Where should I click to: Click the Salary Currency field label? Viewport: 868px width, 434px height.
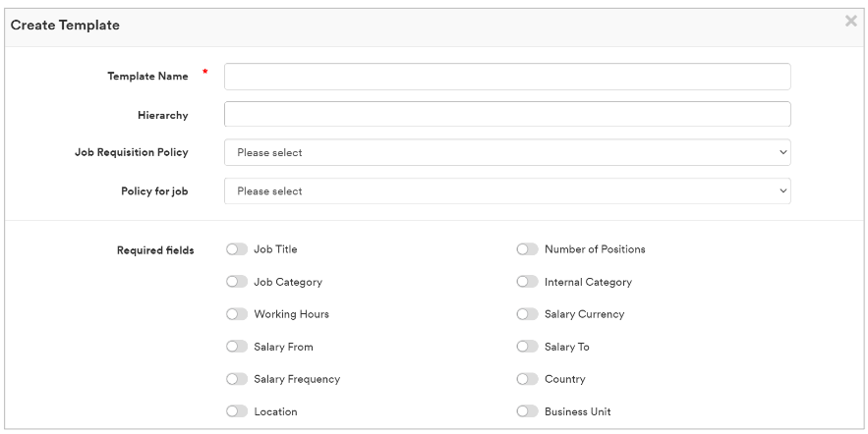click(x=584, y=314)
